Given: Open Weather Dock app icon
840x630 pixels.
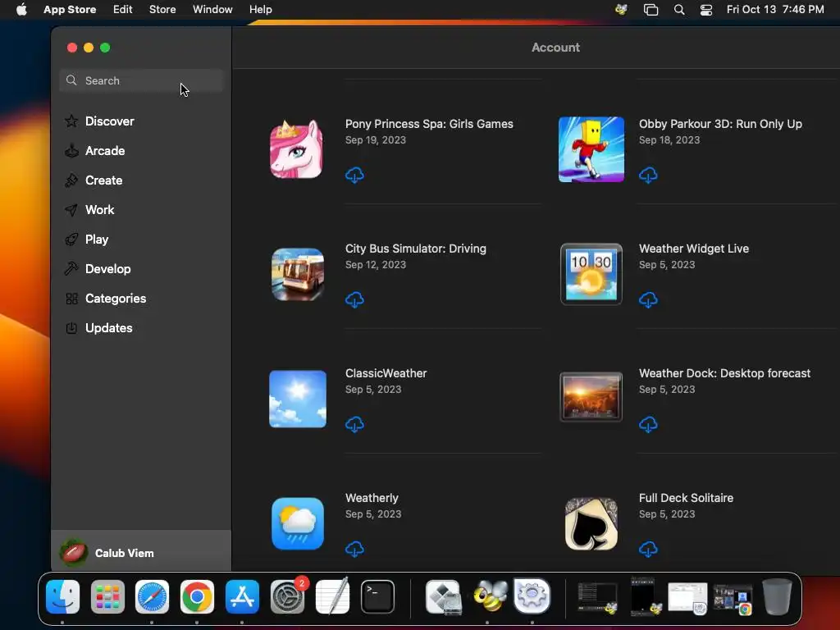Looking at the screenshot, I should point(591,397).
